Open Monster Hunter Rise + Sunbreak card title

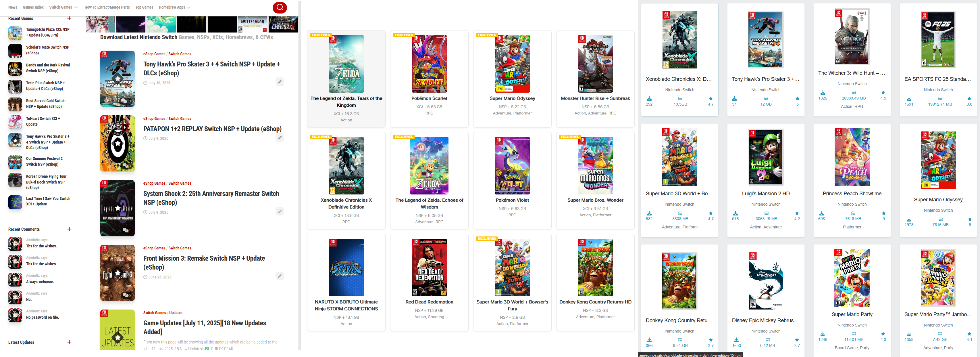click(x=595, y=98)
